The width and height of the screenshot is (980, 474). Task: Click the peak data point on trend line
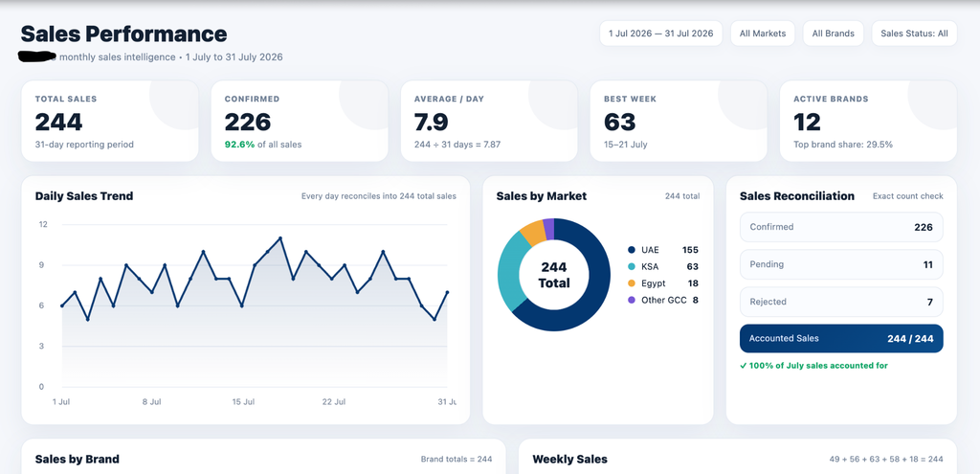click(x=280, y=238)
